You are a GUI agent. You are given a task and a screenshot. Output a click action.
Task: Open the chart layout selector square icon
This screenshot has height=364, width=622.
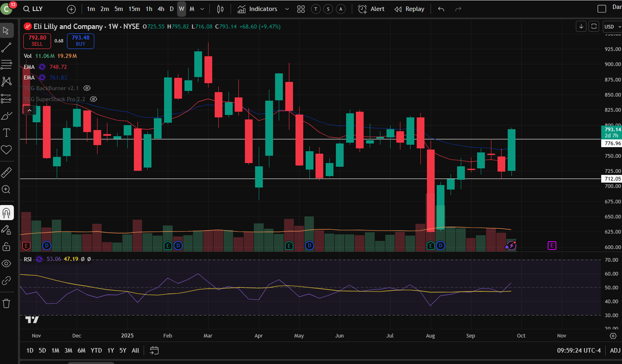(x=602, y=9)
